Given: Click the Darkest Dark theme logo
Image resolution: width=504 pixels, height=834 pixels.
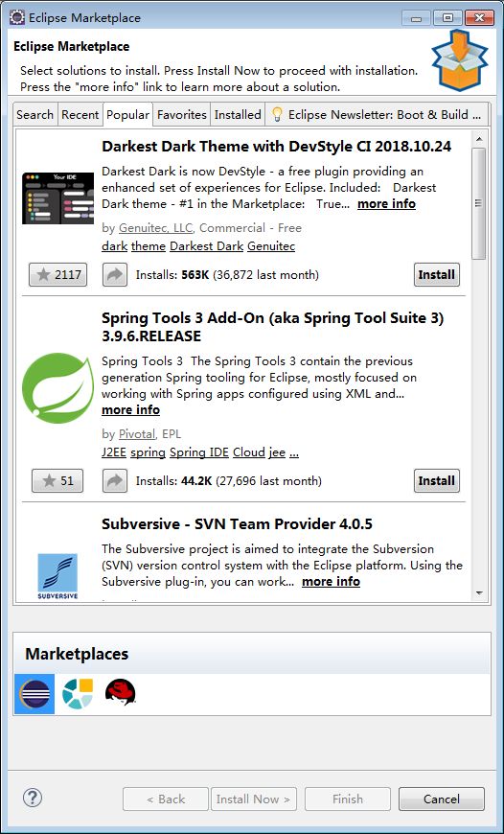Looking at the screenshot, I should coord(57,198).
